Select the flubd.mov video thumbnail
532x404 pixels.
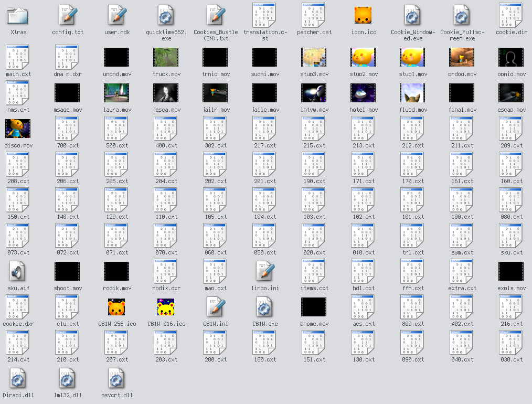click(x=412, y=93)
